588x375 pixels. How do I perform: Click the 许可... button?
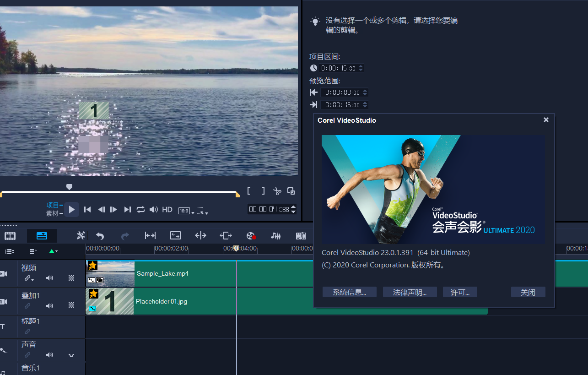click(460, 292)
